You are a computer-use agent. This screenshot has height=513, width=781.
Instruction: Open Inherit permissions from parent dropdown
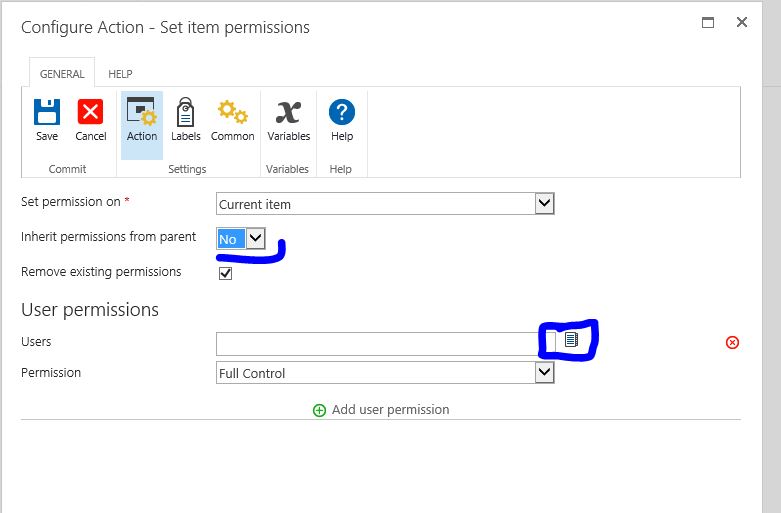[x=255, y=239]
